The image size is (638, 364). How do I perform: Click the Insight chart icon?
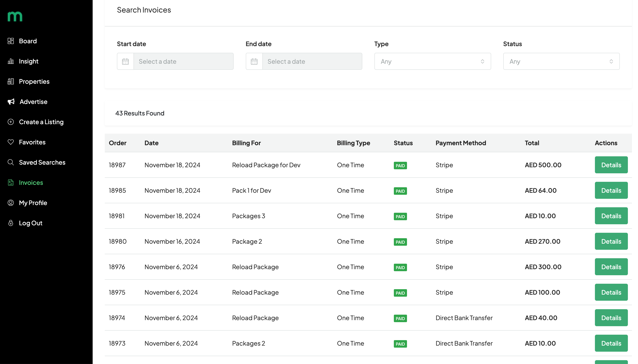(x=11, y=61)
